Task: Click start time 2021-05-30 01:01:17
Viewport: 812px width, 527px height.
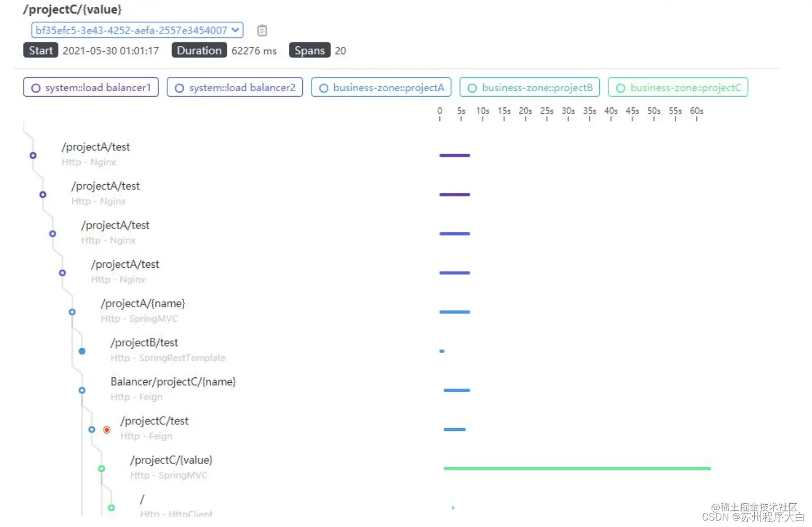Action: coord(111,51)
